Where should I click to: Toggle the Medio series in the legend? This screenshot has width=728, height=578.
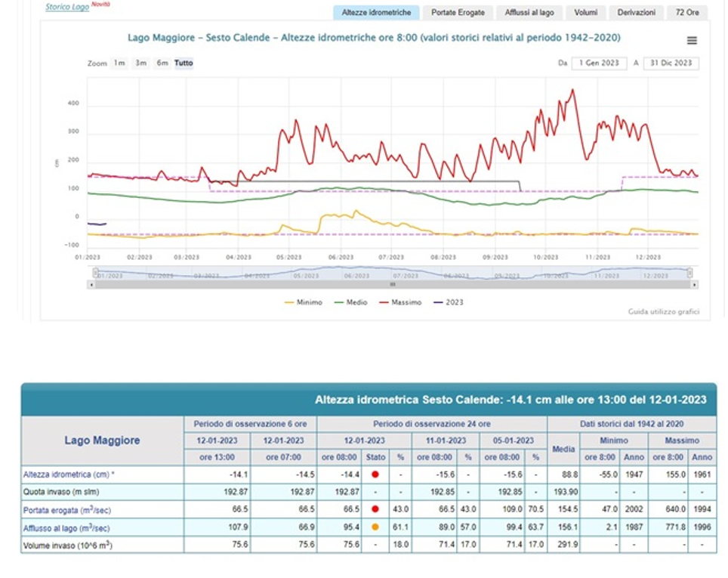click(350, 302)
